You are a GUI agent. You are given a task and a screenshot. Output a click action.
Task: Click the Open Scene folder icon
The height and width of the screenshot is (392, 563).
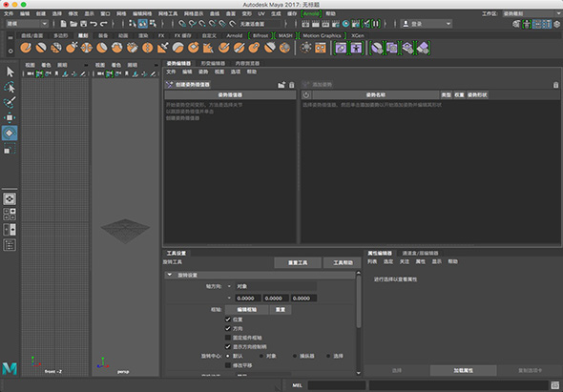tap(73, 24)
